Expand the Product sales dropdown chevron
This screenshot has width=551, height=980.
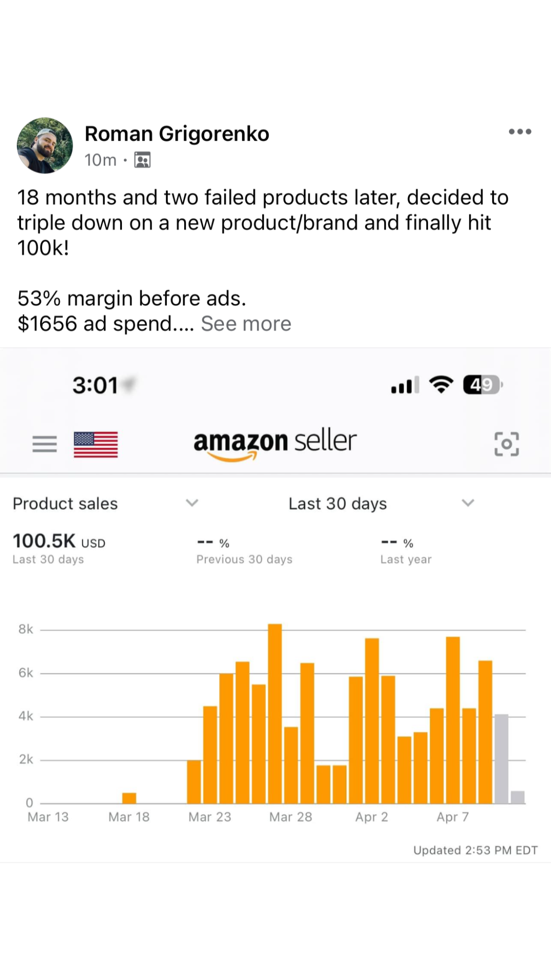click(192, 503)
